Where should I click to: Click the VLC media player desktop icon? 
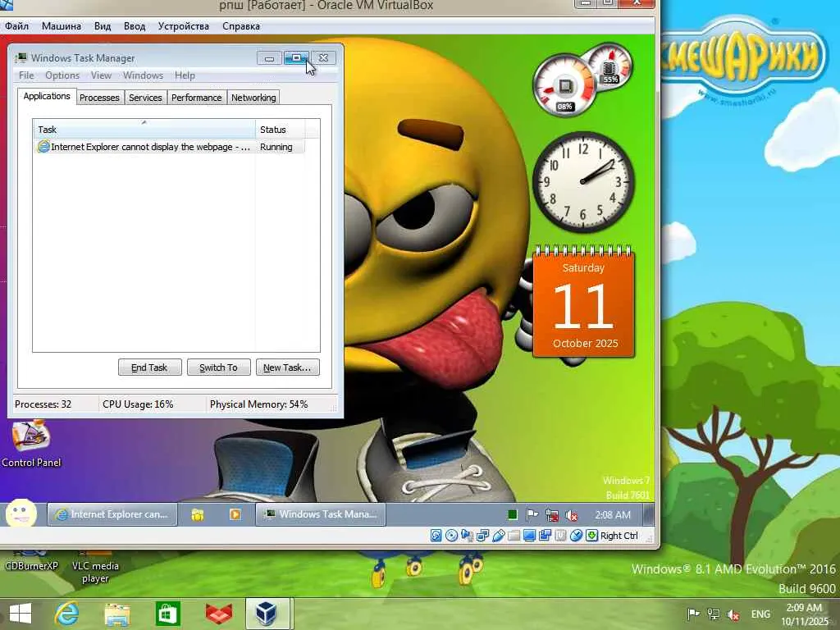95,567
